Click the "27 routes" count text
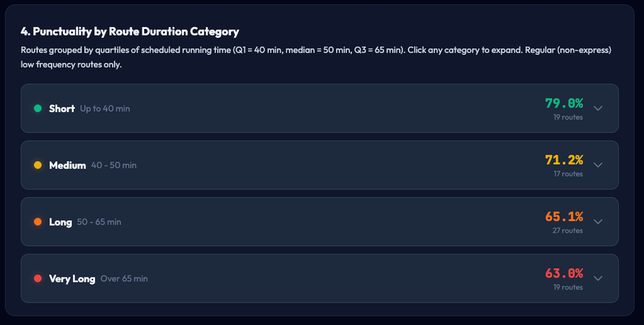 [568, 230]
